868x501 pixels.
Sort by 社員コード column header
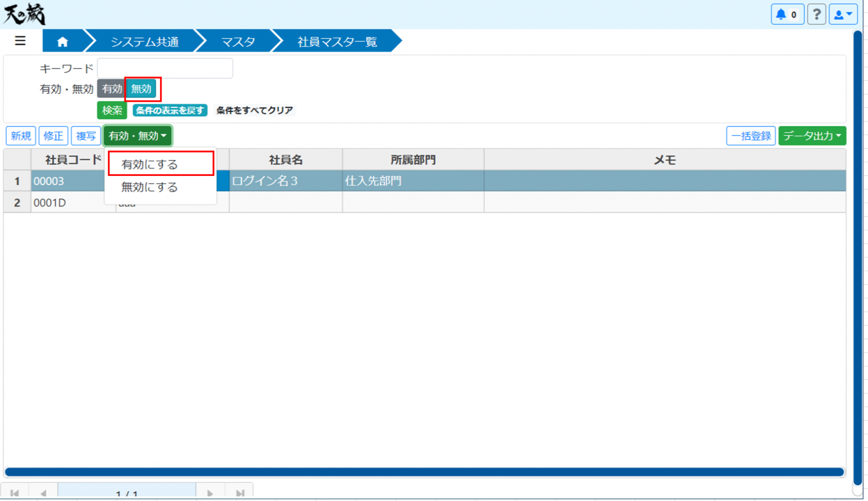coord(73,160)
